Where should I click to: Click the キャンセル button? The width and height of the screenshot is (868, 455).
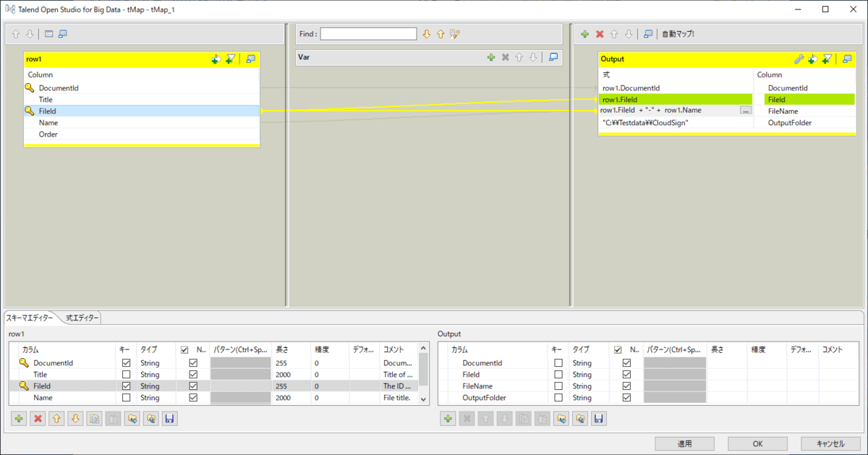coord(830,443)
